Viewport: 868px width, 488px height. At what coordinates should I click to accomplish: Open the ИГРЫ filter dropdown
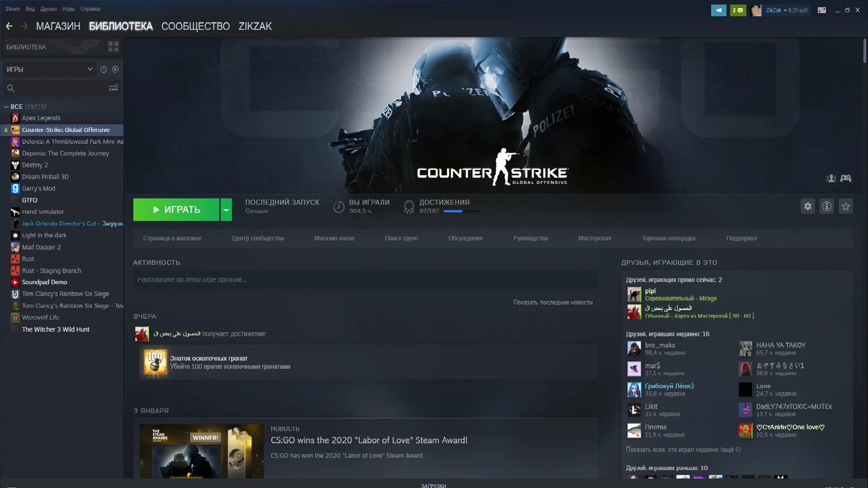point(49,69)
